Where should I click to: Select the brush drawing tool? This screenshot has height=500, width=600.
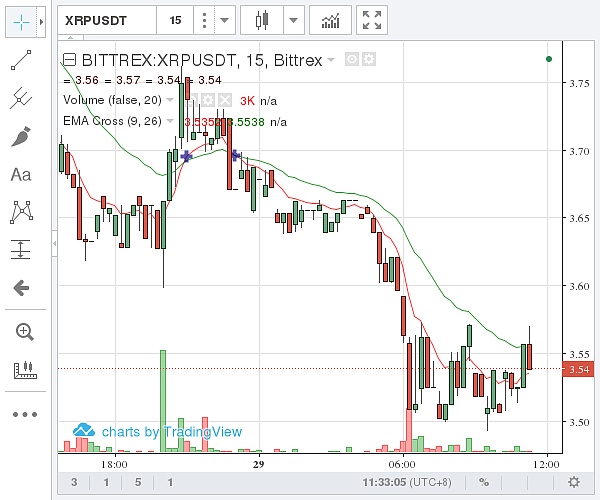(x=21, y=137)
